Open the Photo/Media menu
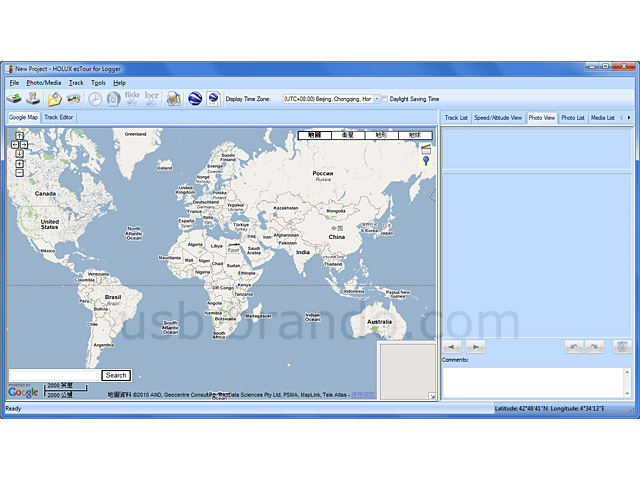 pos(44,83)
